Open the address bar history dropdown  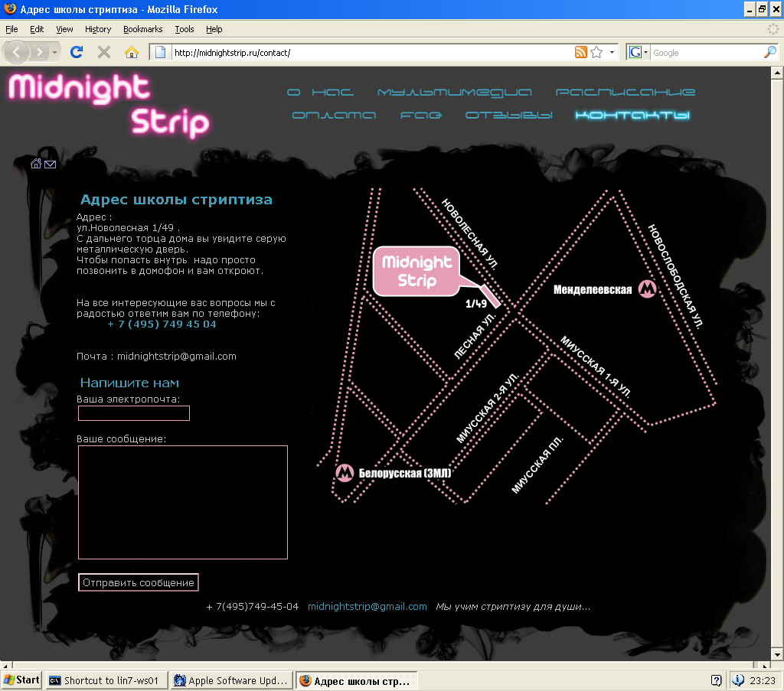click(612, 53)
